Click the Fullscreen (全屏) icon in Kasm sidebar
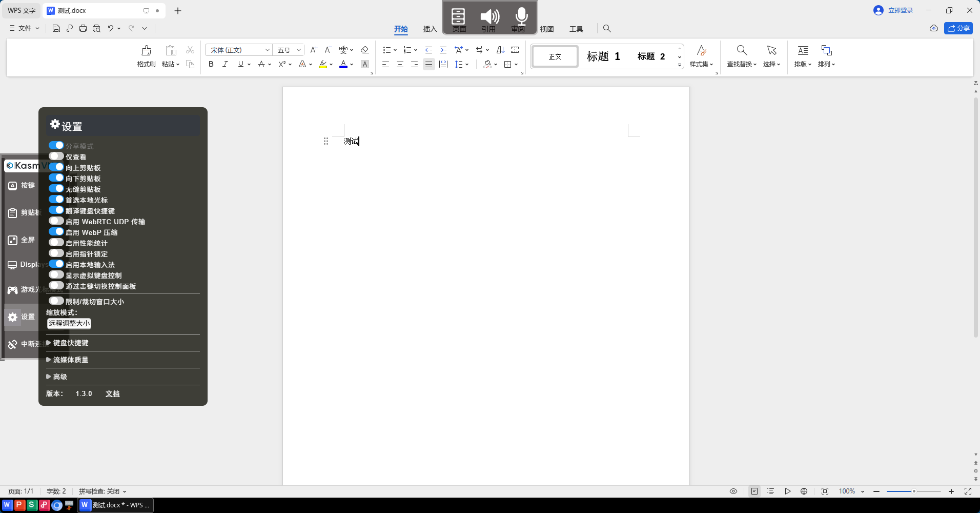The width and height of the screenshot is (980, 513). coord(13,240)
